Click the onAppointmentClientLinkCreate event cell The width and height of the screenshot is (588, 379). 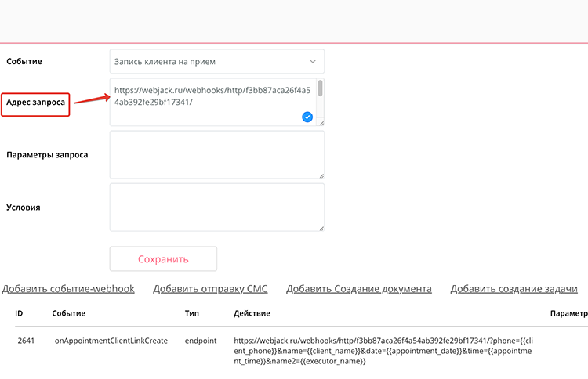pos(111,341)
